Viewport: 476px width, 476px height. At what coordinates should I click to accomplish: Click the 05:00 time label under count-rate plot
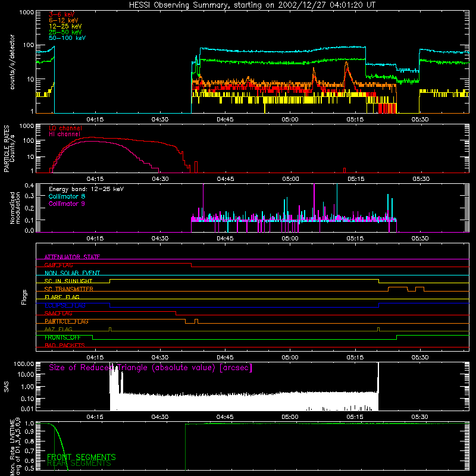290,120
